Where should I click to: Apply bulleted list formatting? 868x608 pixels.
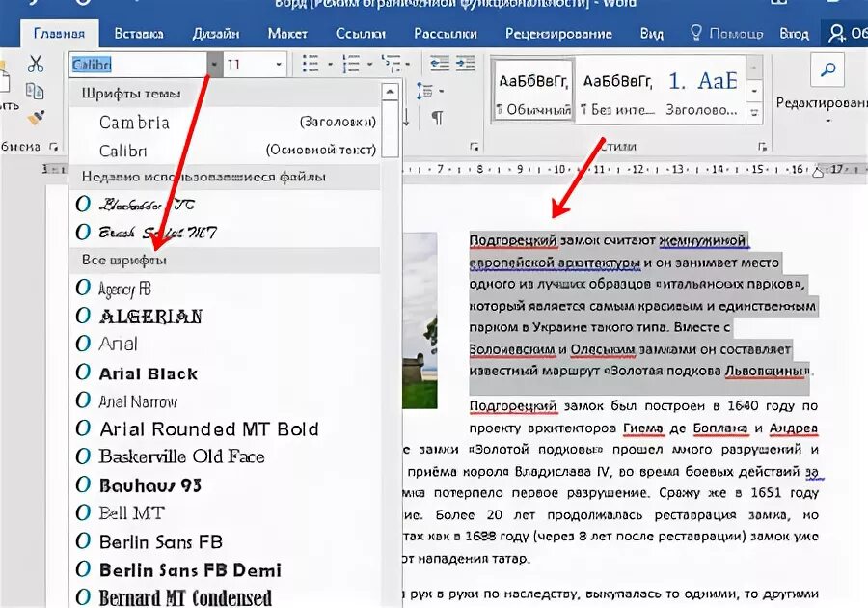coord(310,65)
